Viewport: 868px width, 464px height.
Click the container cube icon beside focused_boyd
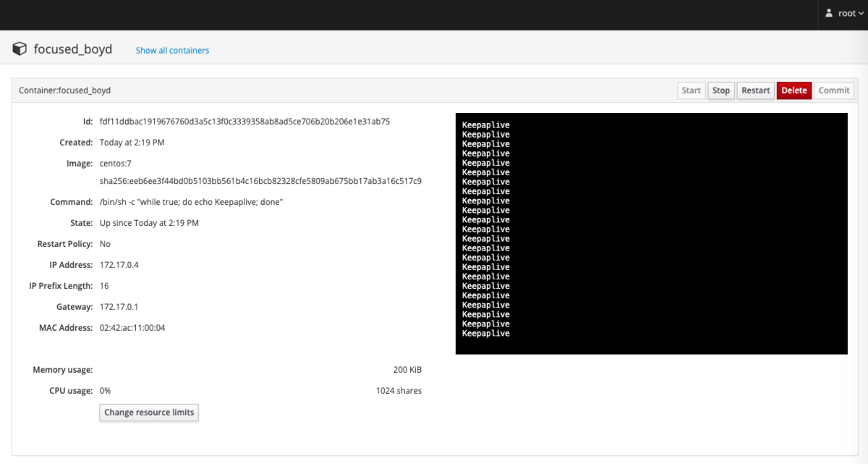(20, 48)
